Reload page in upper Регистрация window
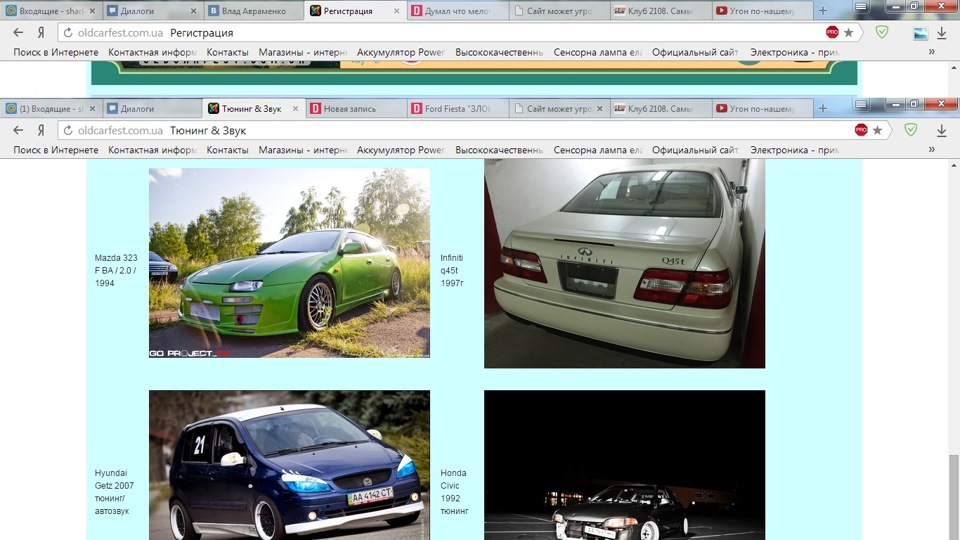The height and width of the screenshot is (540, 960). [x=68, y=32]
